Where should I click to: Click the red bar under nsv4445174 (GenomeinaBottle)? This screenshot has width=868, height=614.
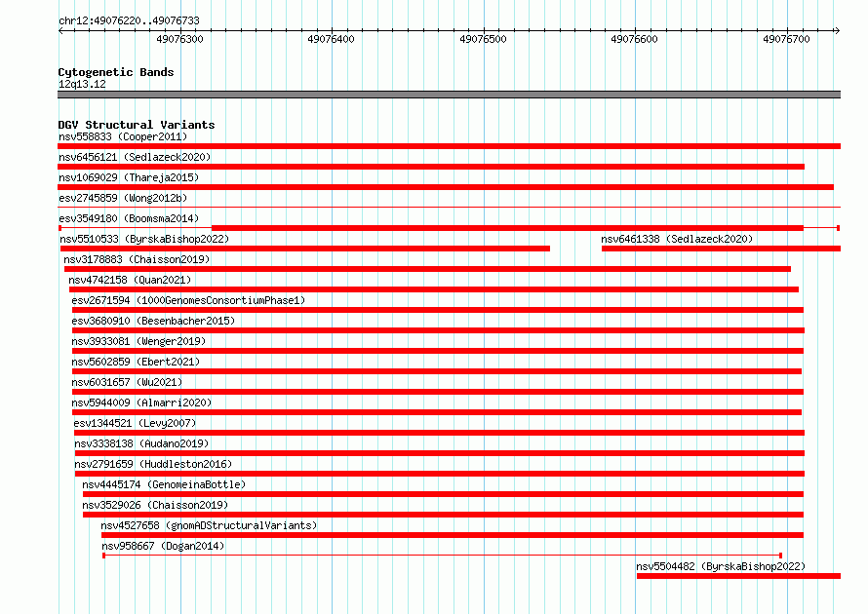[443, 494]
